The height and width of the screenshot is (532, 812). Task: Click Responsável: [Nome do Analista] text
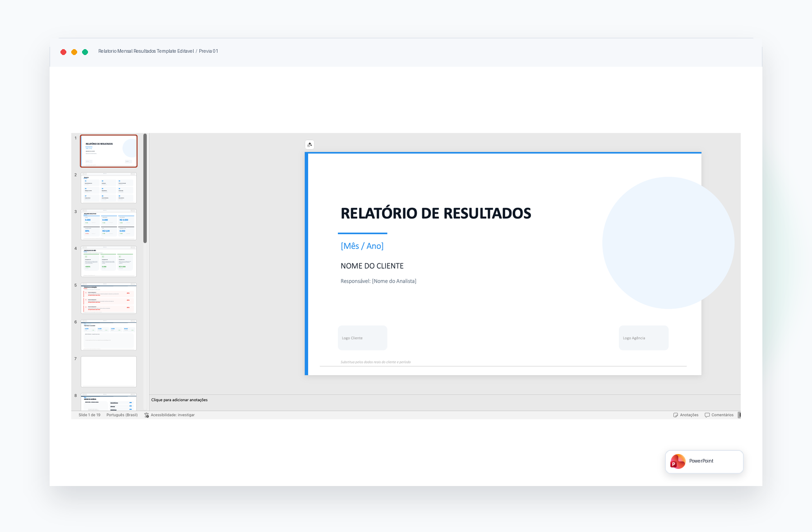click(x=378, y=281)
